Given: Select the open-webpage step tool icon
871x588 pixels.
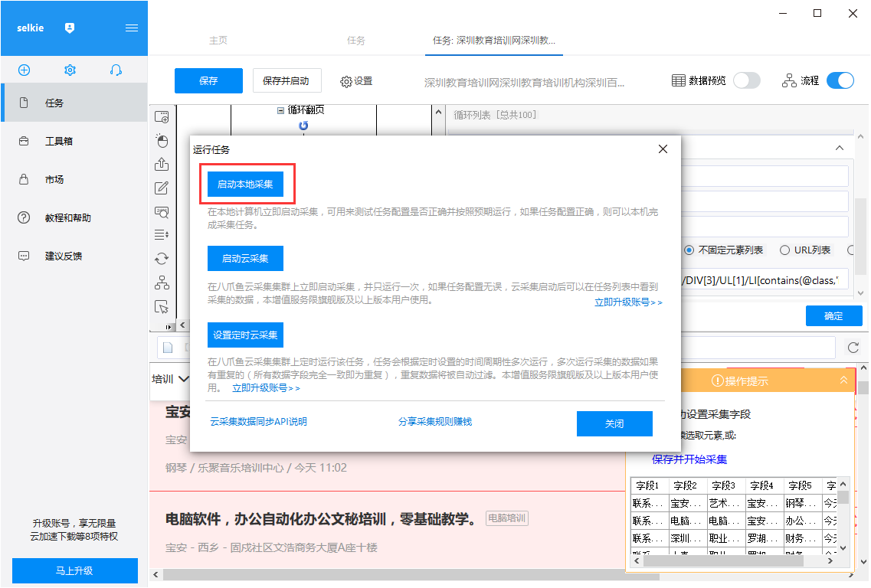Looking at the screenshot, I should [162, 116].
